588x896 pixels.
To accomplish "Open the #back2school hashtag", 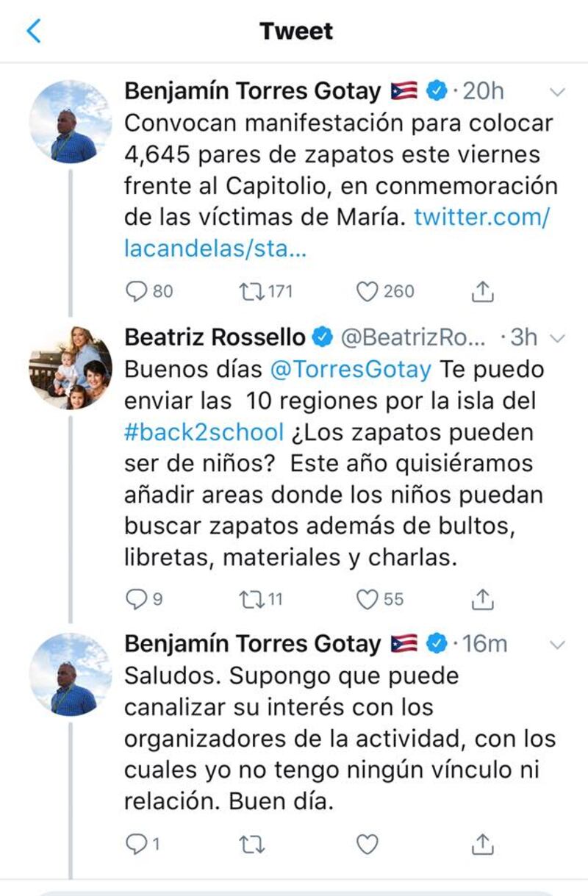I will pyautogui.click(x=203, y=431).
